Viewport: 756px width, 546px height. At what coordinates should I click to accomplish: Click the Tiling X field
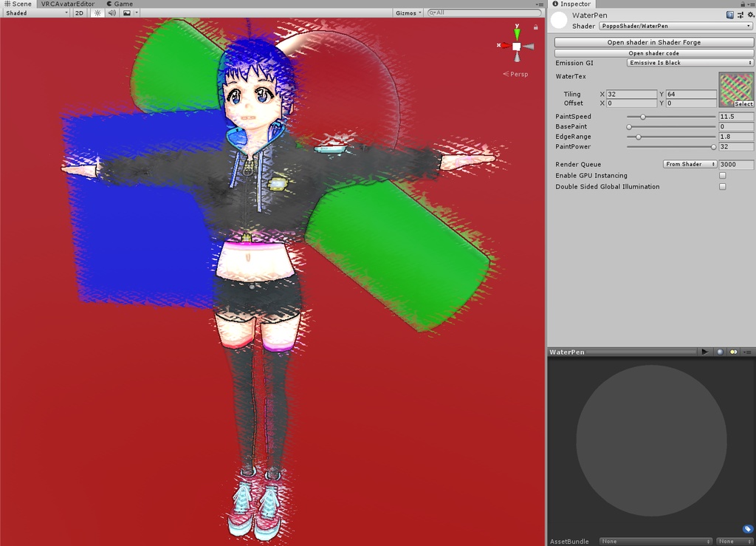(x=631, y=94)
